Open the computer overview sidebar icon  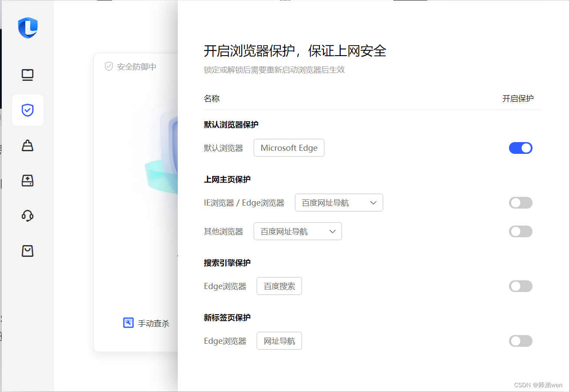(x=28, y=75)
